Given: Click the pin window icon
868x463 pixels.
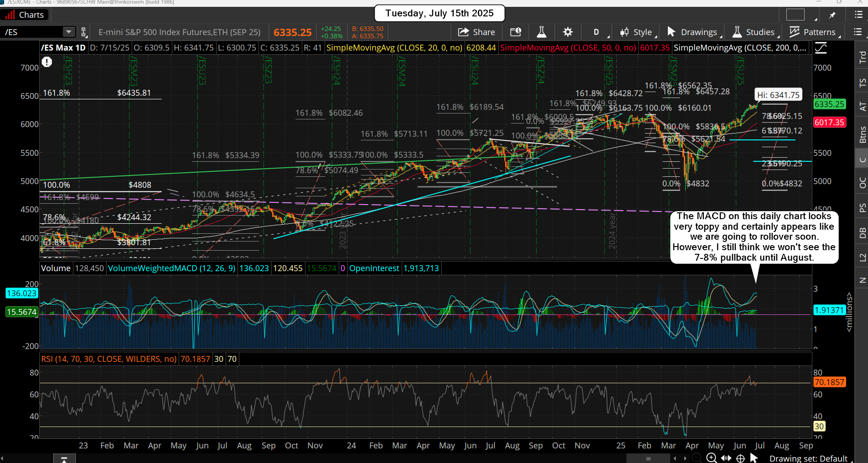Looking at the screenshot, I should [x=832, y=15].
